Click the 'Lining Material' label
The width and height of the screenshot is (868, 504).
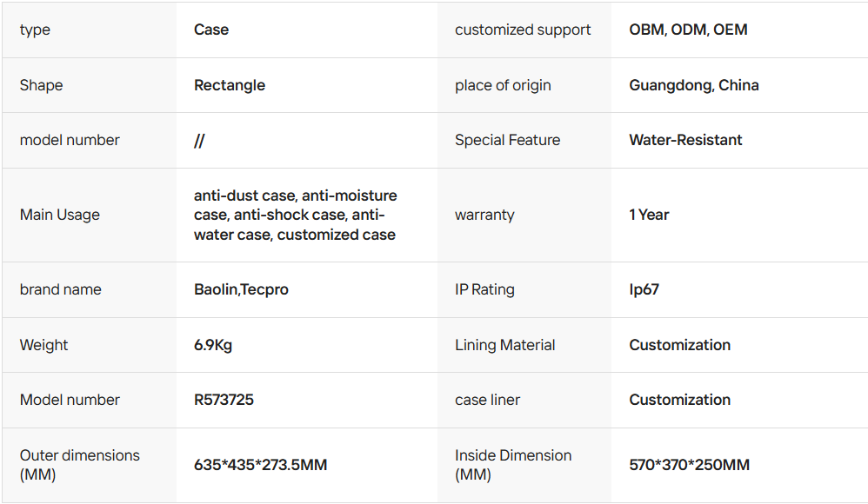pyautogui.click(x=504, y=345)
